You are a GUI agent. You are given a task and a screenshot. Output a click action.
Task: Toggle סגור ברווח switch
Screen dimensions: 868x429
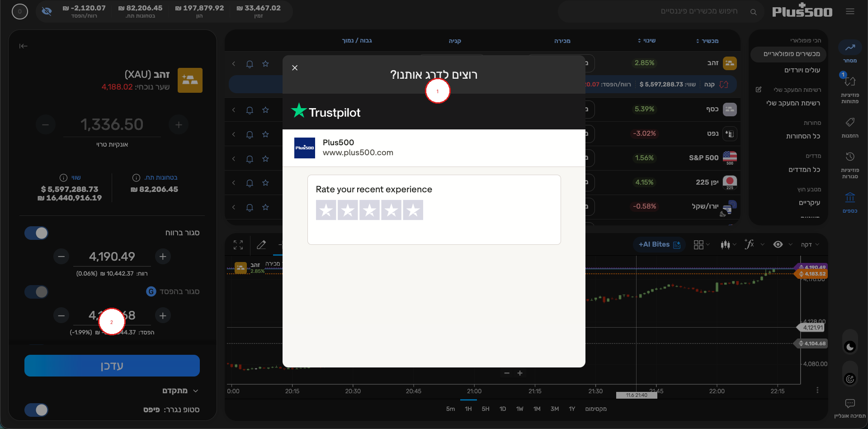coord(36,233)
